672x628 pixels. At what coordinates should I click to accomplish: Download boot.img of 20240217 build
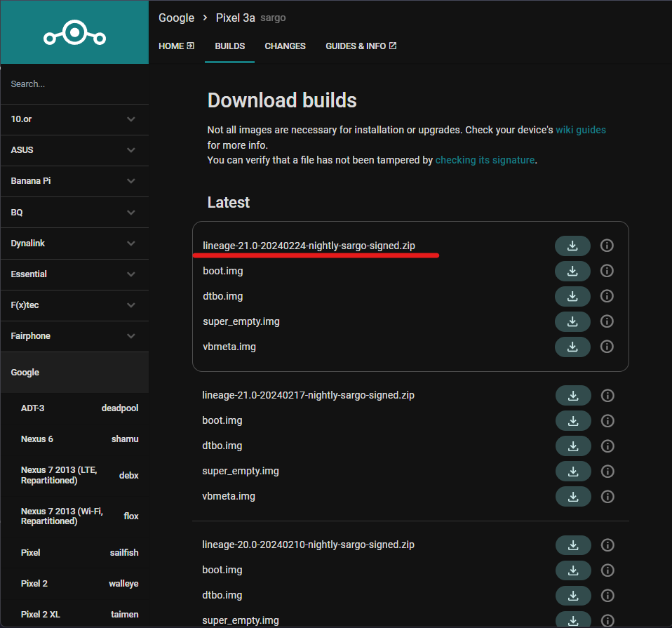(x=573, y=420)
